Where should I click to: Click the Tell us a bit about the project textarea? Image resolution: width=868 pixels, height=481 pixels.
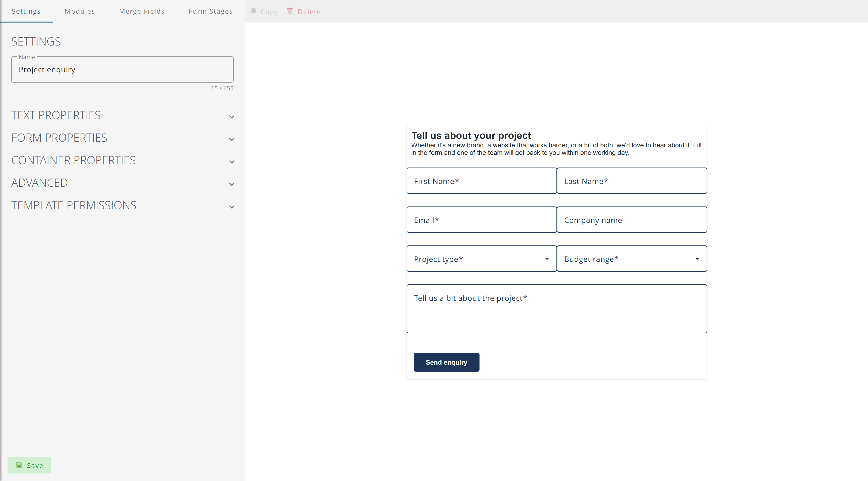(x=557, y=309)
